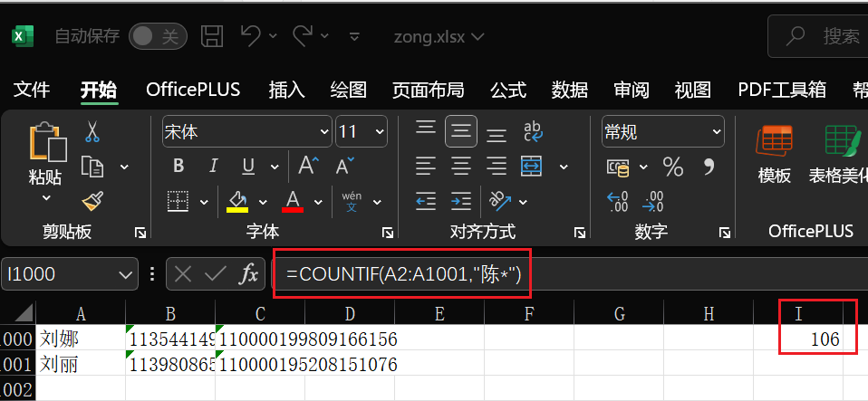868x401 pixels.
Task: Apply percent style formatting
Action: coord(672,167)
